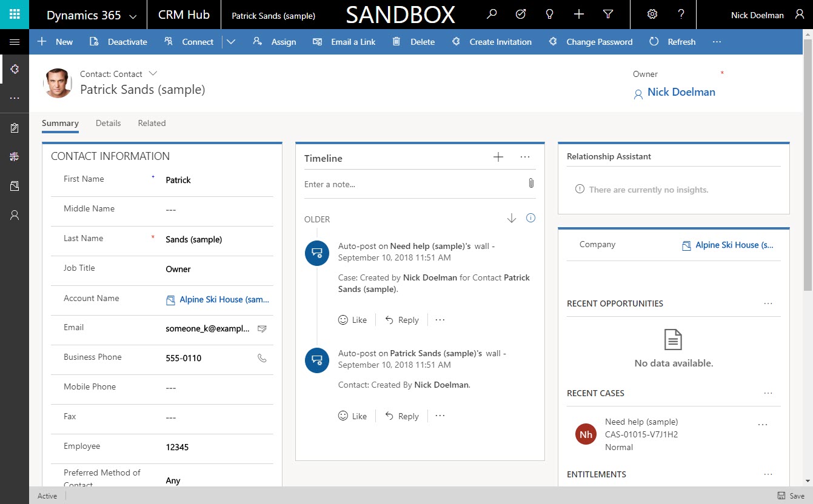Image resolution: width=813 pixels, height=504 pixels.
Task: Add a Timeline activity with plus icon
Action: click(498, 157)
